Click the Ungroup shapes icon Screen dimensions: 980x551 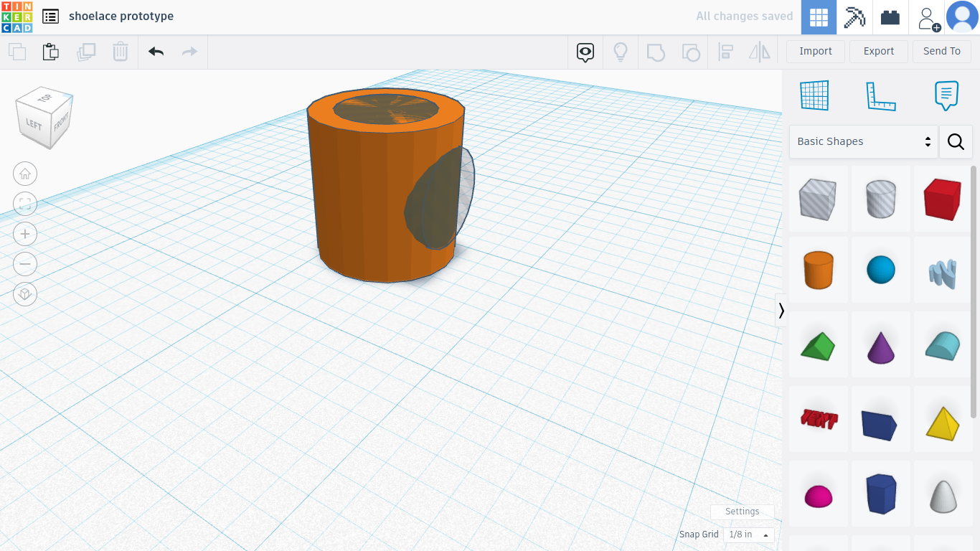point(691,52)
